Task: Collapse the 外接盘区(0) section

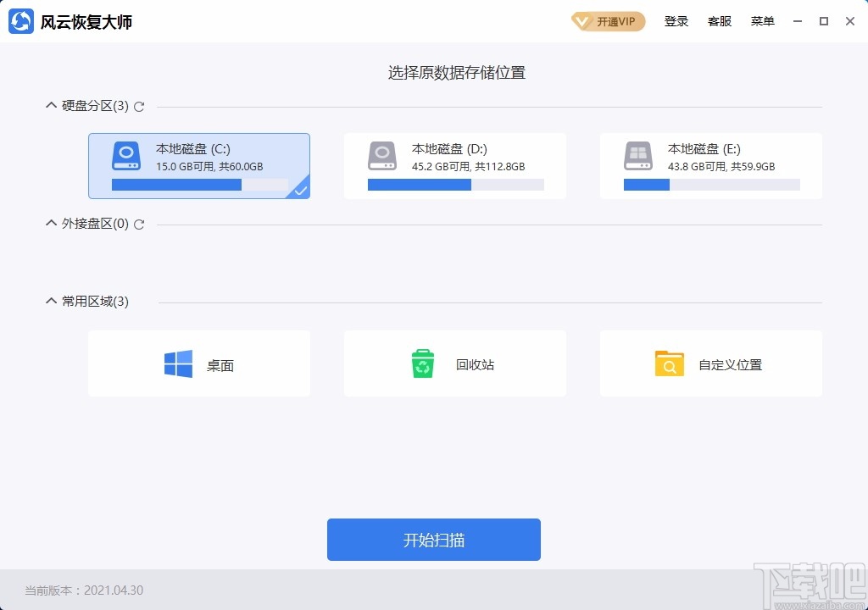Action: tap(51, 223)
